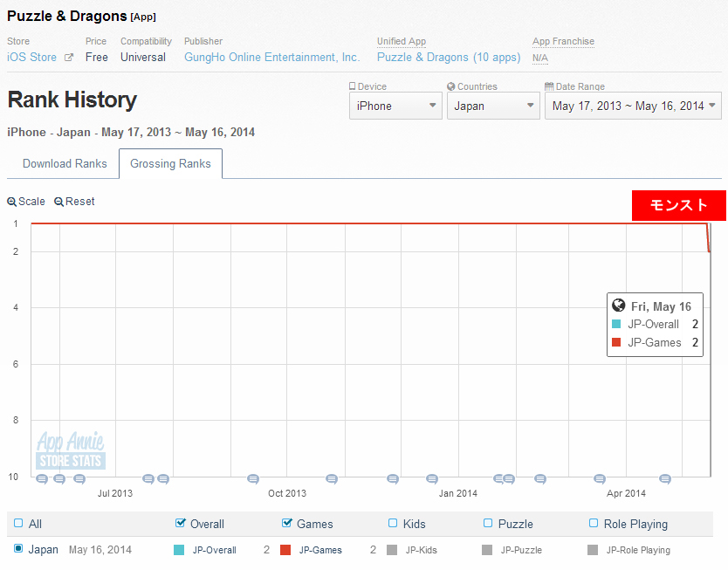Click the globe icon in the Fri, May 16 tooltip
728x570 pixels.
[618, 306]
